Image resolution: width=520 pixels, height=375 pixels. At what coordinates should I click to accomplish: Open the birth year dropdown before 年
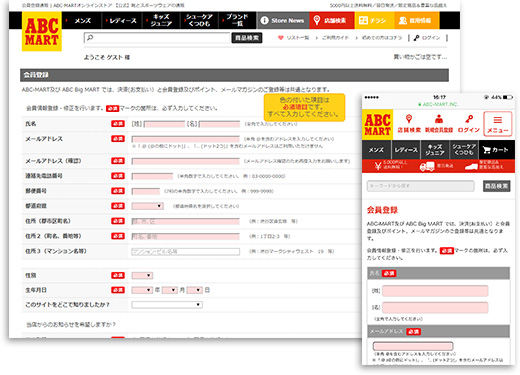pyautogui.click(x=142, y=290)
